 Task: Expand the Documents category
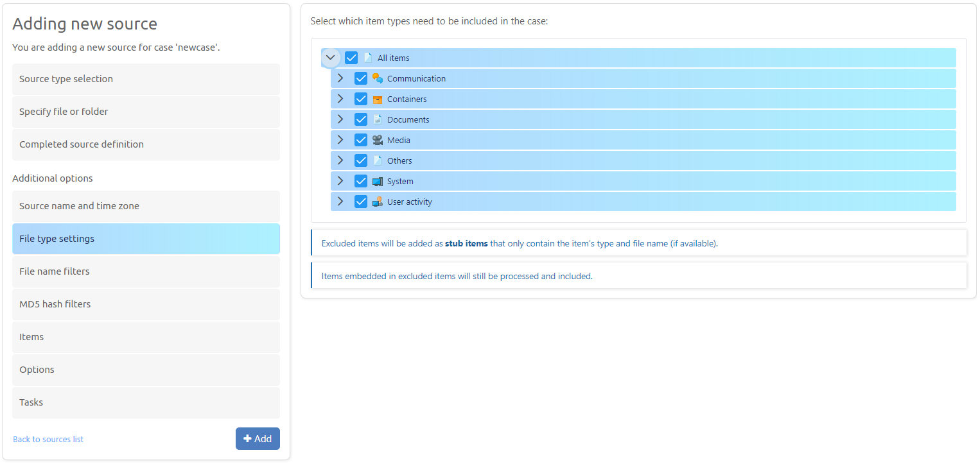coord(340,119)
